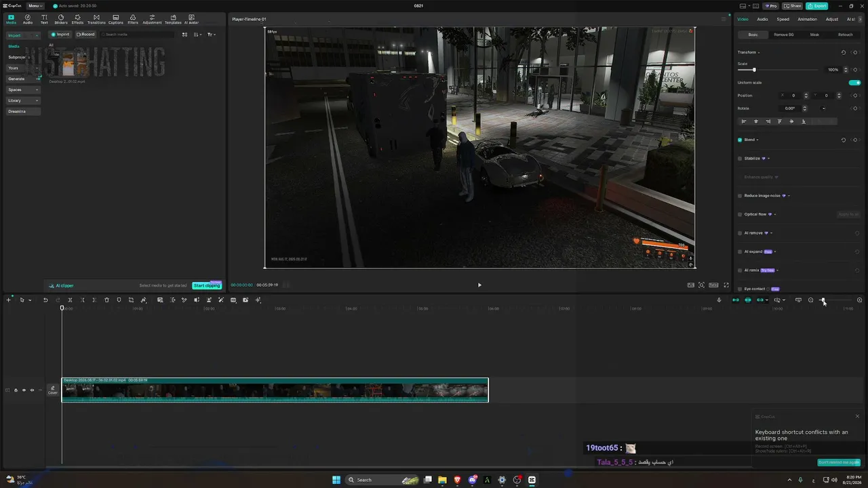Viewport: 868px width, 488px height.
Task: Lock the video track
Action: [x=16, y=390]
